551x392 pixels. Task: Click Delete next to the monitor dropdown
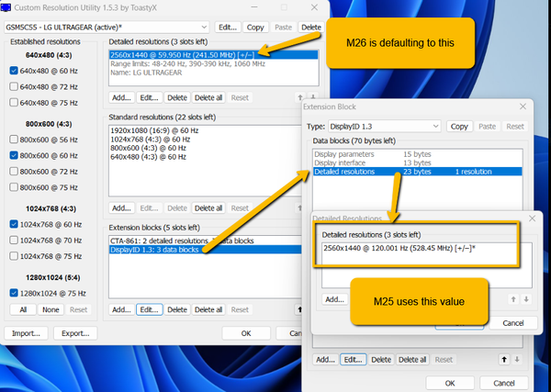click(x=311, y=27)
